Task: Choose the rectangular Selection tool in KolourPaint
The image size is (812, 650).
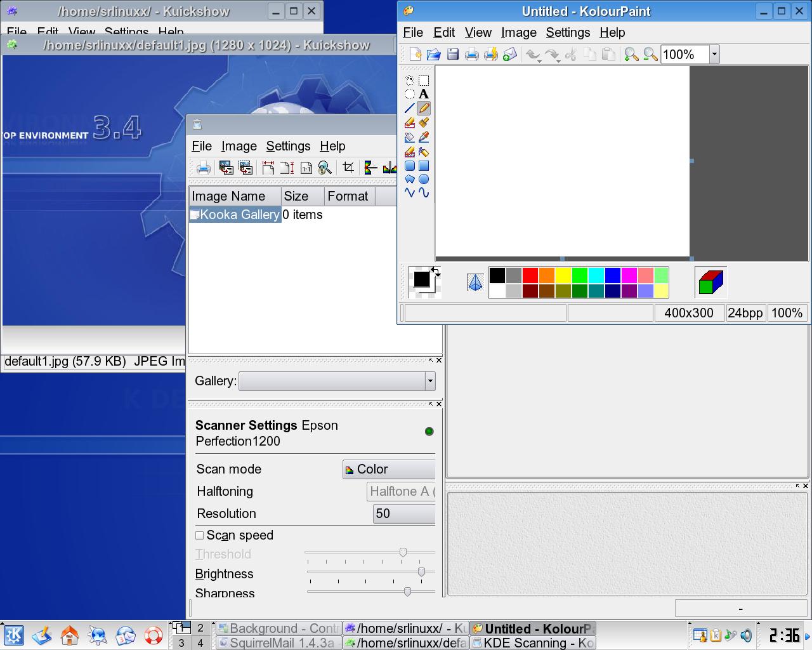Action: pos(424,80)
